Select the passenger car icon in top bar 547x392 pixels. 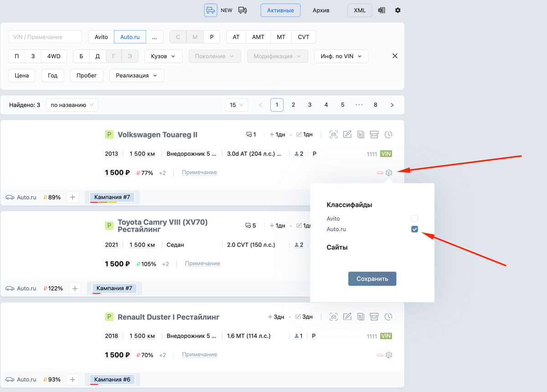(x=210, y=10)
